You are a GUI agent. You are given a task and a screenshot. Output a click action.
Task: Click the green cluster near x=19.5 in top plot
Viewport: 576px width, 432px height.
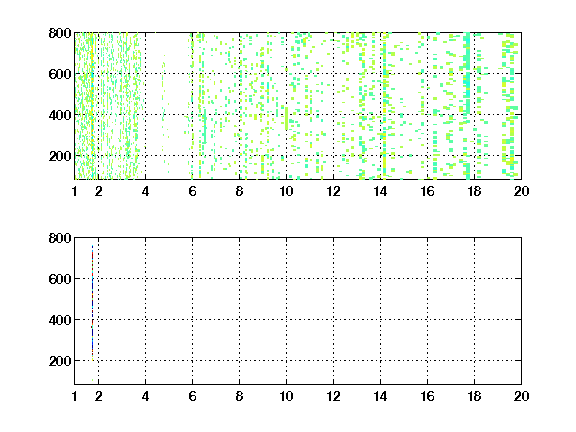tap(510, 106)
